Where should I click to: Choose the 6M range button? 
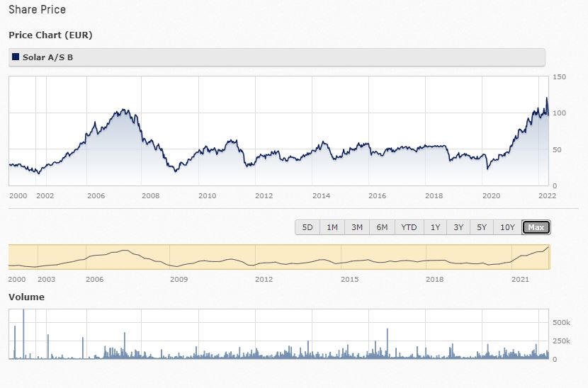[382, 227]
